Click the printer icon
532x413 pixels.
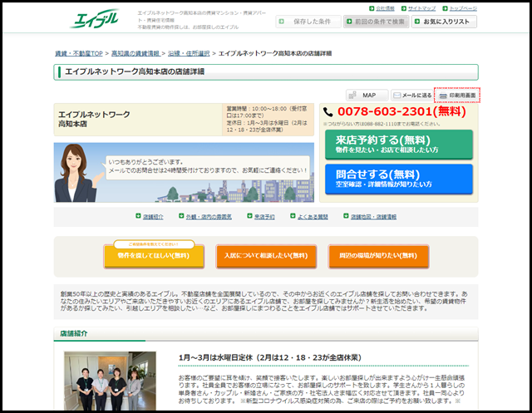pyautogui.click(x=443, y=96)
